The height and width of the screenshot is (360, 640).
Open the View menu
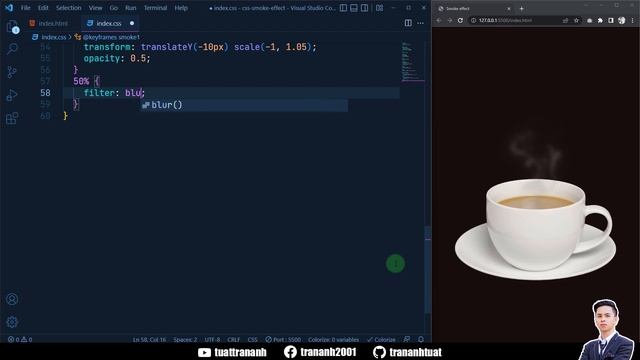[x=96, y=8]
